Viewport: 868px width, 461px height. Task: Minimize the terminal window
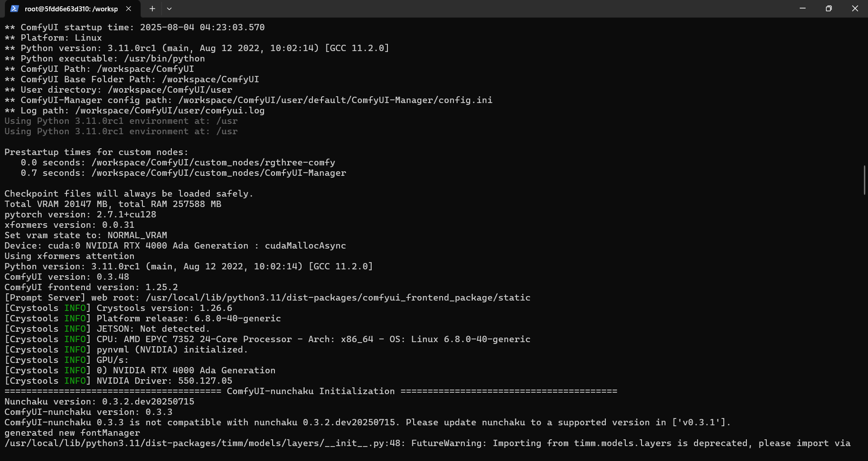(802, 9)
